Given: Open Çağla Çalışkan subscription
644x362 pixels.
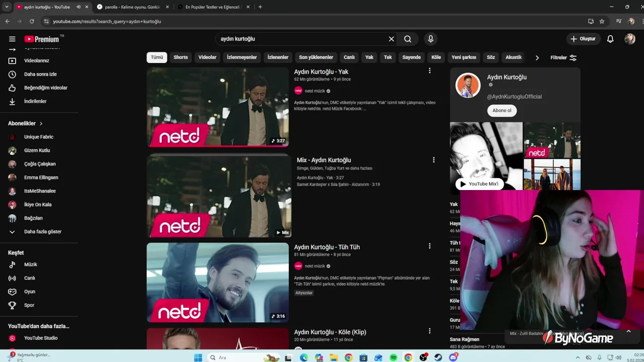Looking at the screenshot, I should pyautogui.click(x=39, y=164).
